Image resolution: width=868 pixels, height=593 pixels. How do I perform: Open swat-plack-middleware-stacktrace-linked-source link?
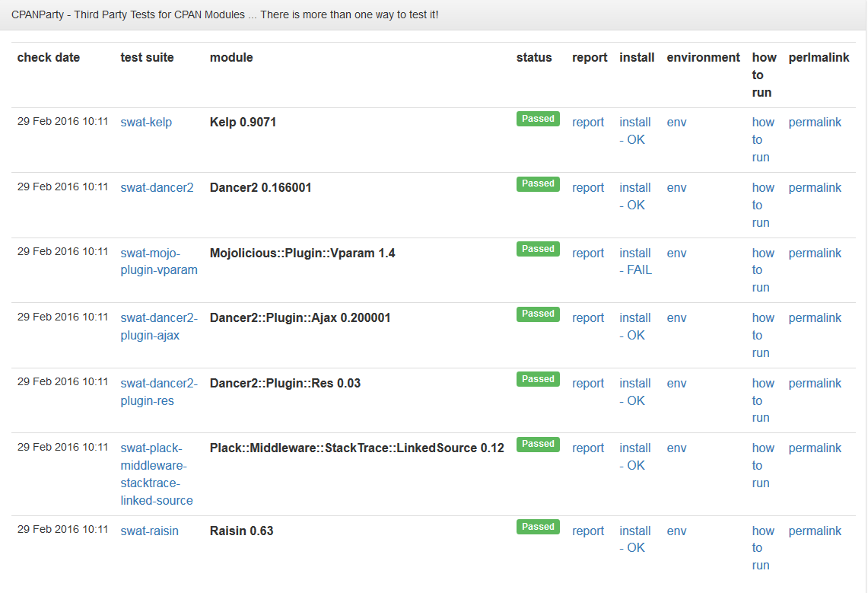click(x=157, y=474)
